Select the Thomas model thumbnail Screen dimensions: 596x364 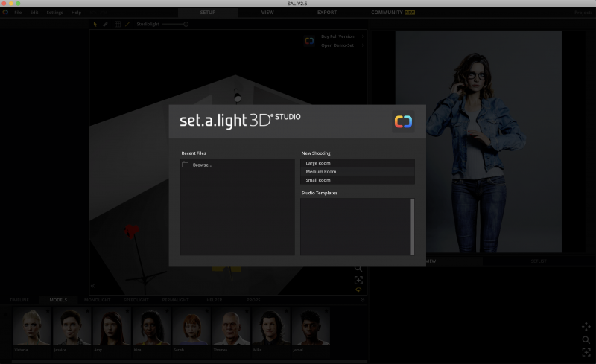[x=231, y=327]
